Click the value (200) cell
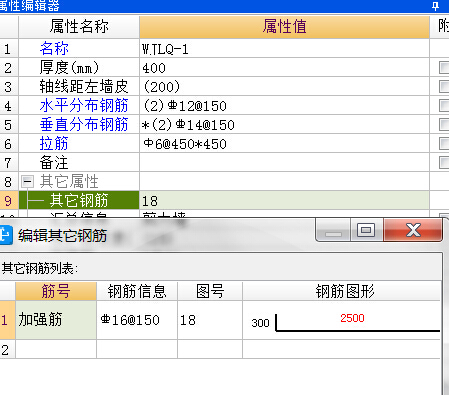449x395 pixels. [x=284, y=87]
